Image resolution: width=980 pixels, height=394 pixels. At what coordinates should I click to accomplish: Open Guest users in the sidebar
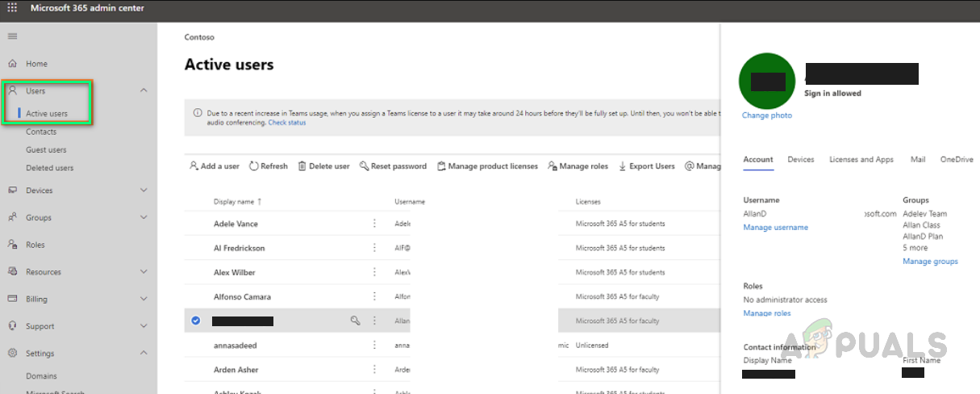[x=46, y=149]
